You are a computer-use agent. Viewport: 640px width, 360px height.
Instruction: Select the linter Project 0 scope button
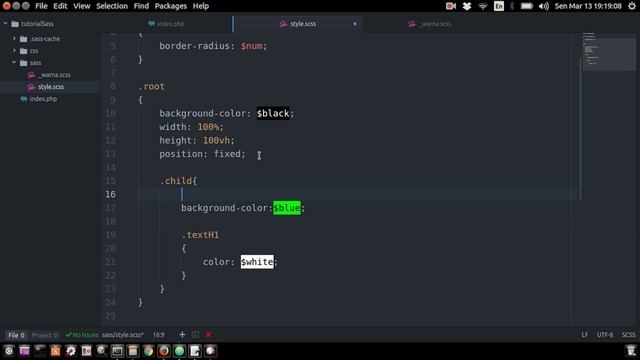pos(44,335)
